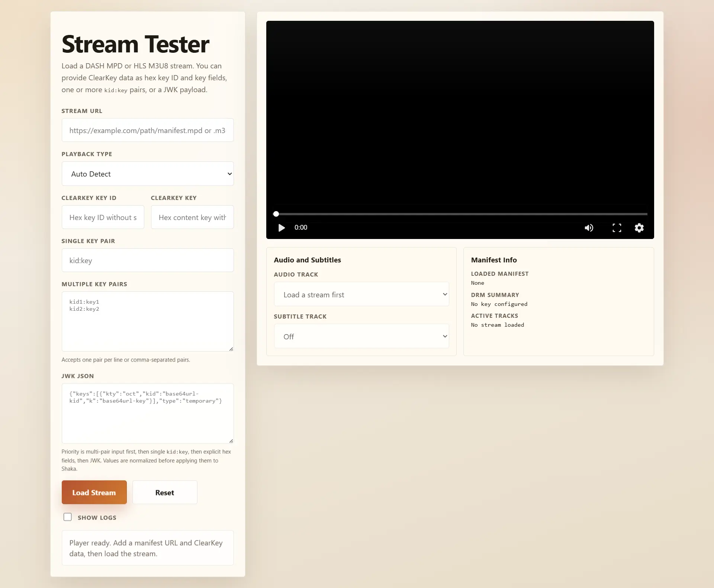Click the 'Player ready' status message
714x588 pixels.
click(148, 548)
